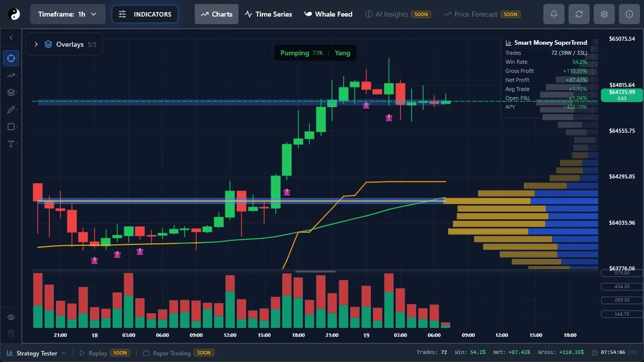The height and width of the screenshot is (362, 644).
Task: Click the 579.00 volume axis label
Action: [622, 273]
